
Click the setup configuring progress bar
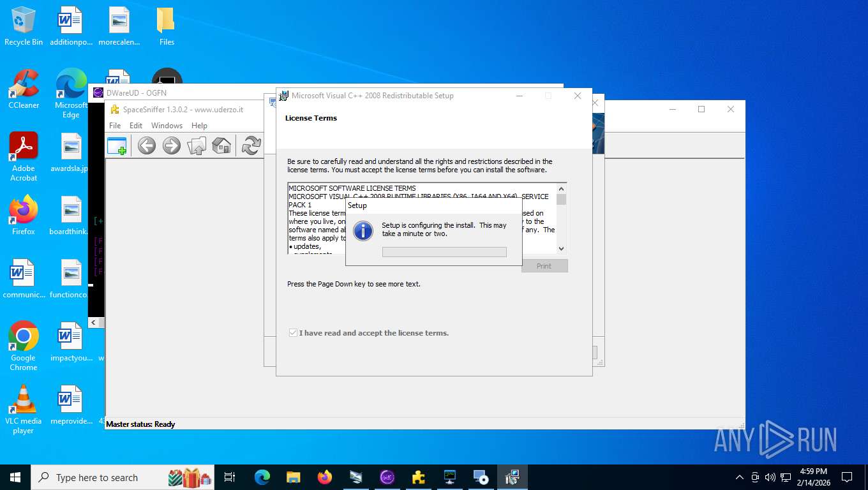click(444, 252)
